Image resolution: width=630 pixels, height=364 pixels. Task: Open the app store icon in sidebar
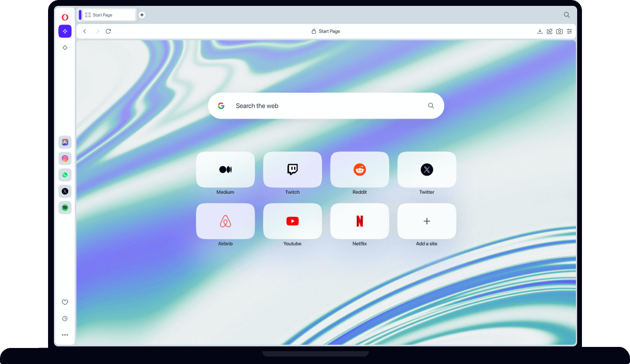[65, 142]
